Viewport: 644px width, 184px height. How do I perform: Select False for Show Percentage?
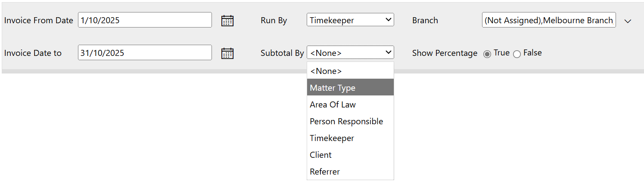517,54
